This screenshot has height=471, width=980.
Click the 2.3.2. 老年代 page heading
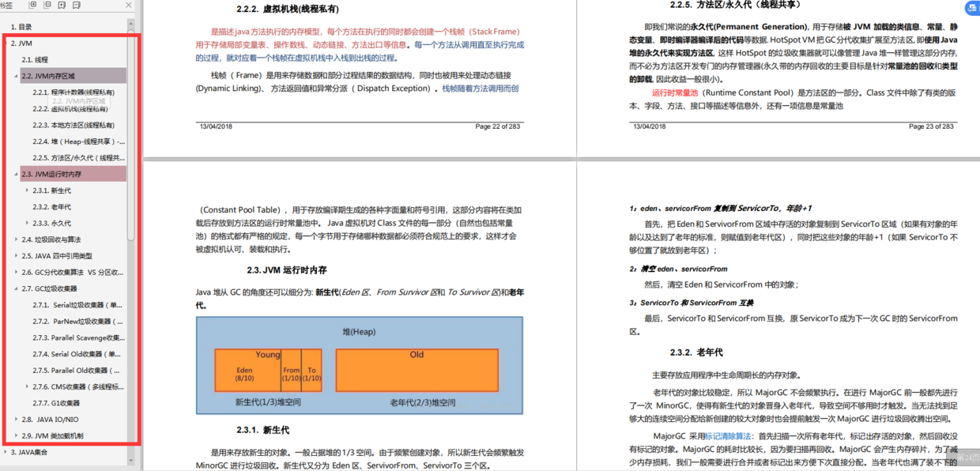696,352
